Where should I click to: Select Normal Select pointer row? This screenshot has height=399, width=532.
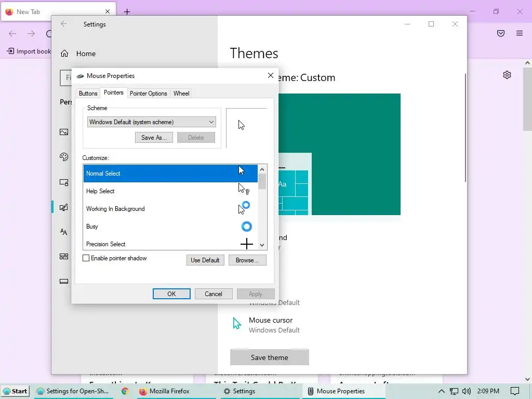coord(170,174)
